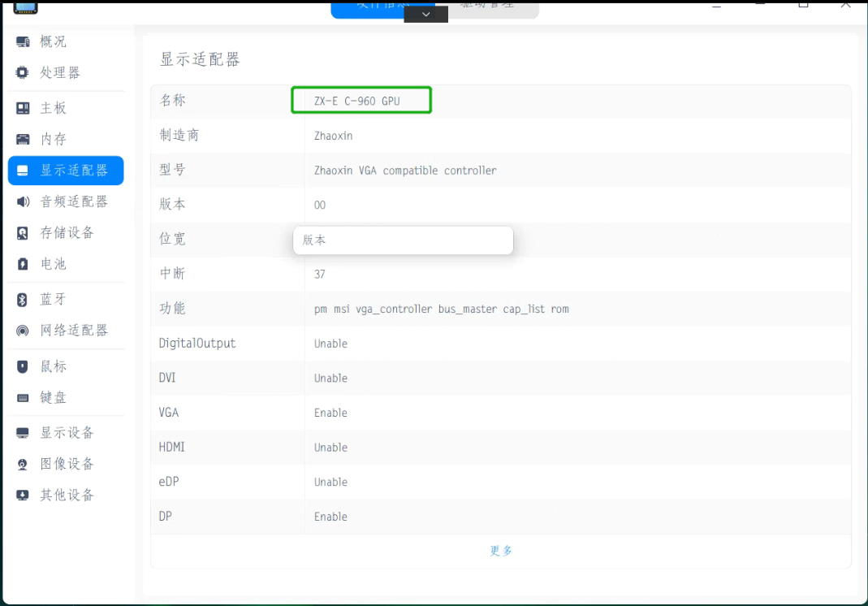Screen dimensions: 868x606
Task: Click the 功能 field label
Action: click(172, 308)
